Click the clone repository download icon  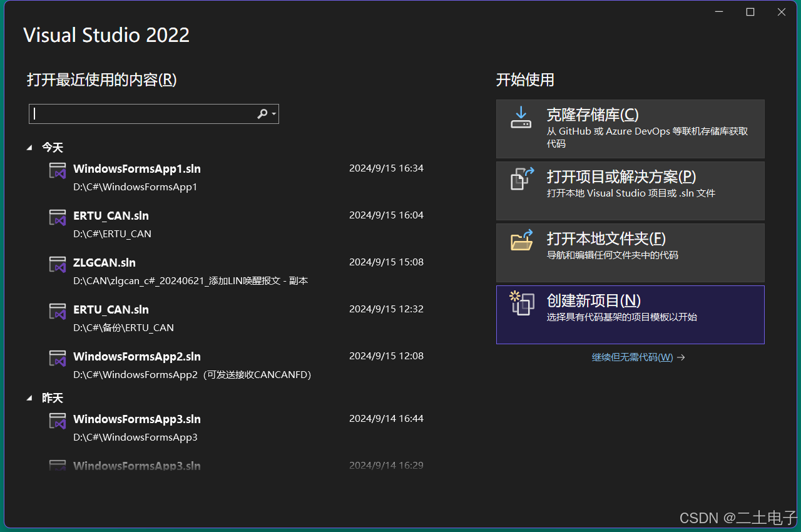(x=521, y=118)
